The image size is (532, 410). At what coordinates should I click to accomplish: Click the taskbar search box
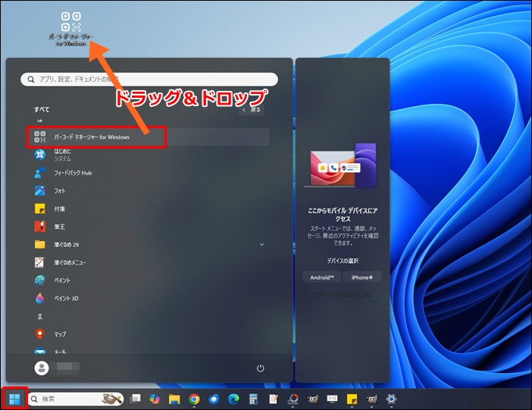click(x=75, y=399)
